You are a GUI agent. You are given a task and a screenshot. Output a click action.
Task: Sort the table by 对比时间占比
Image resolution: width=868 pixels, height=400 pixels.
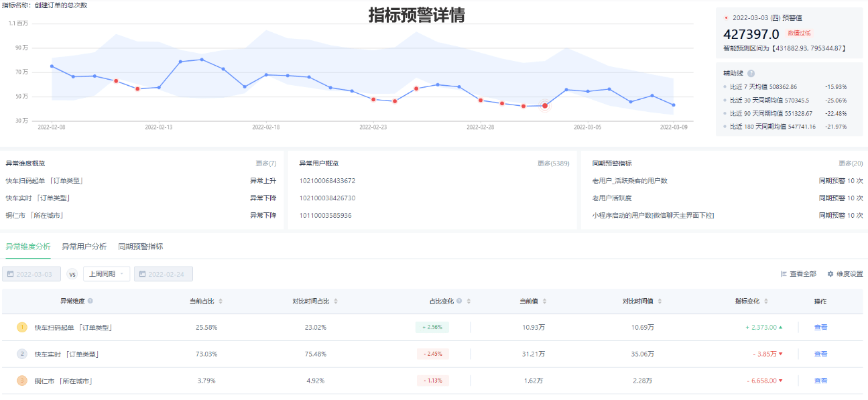coord(336,302)
